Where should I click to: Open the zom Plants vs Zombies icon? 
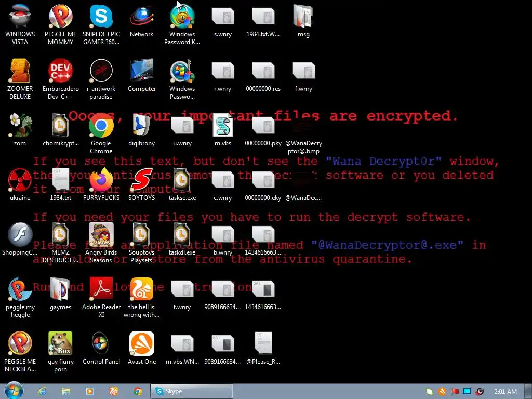[x=20, y=129]
